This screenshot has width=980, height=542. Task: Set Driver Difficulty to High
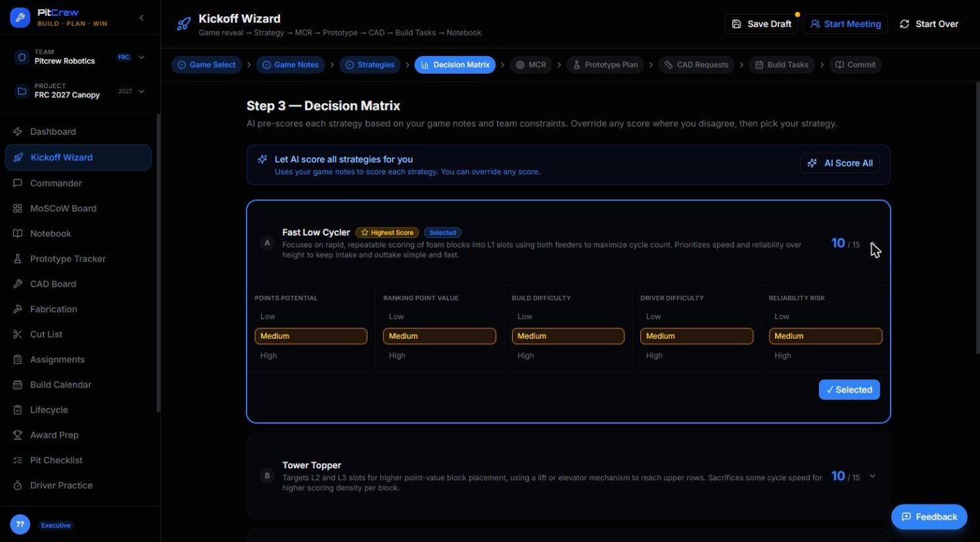697,355
